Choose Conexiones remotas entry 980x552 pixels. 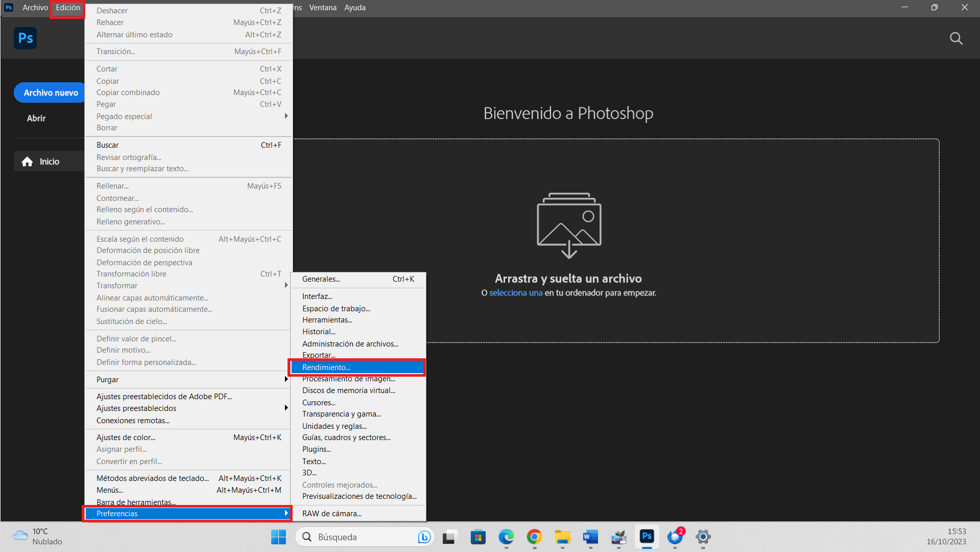pyautogui.click(x=188, y=421)
